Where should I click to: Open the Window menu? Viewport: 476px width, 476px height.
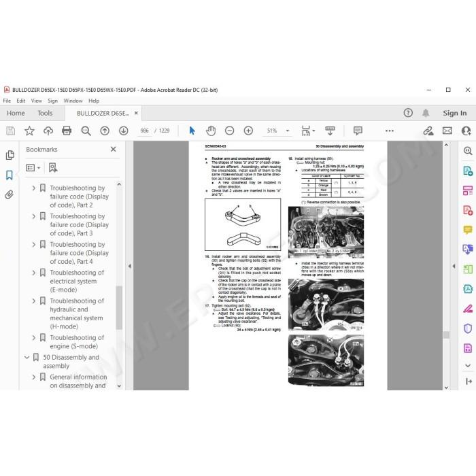(73, 101)
